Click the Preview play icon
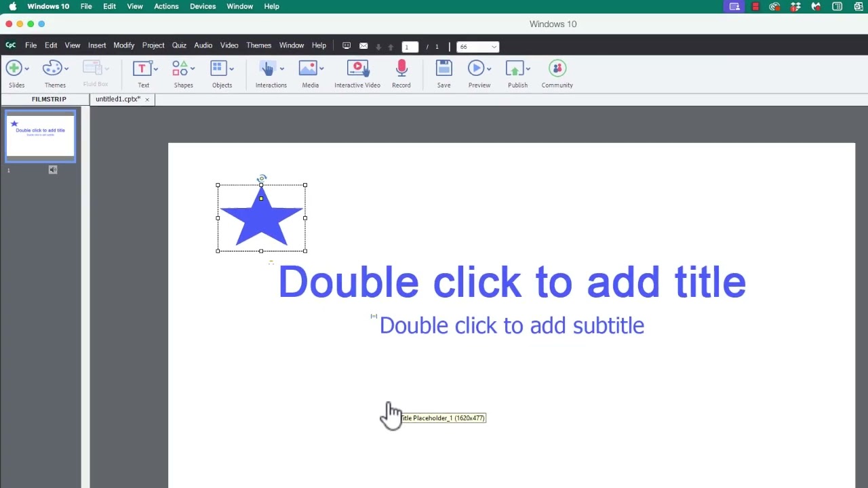This screenshot has height=488, width=868. tap(476, 68)
